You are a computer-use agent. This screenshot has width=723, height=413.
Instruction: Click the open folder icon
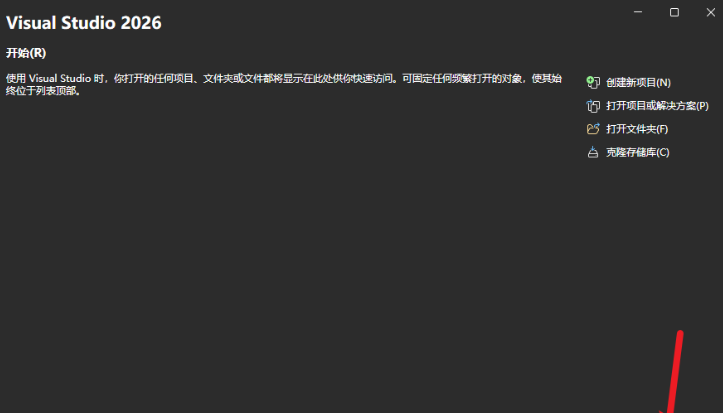[593, 129]
